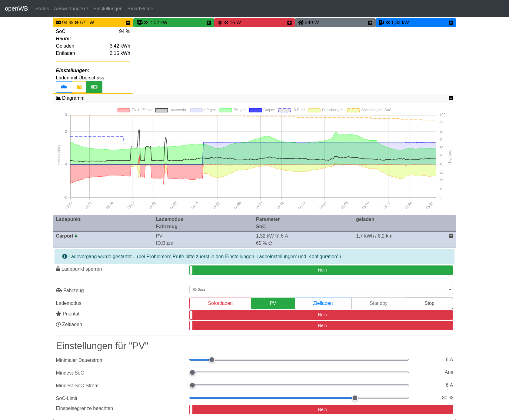Toggle EVU - Zähler legend series

point(135,110)
